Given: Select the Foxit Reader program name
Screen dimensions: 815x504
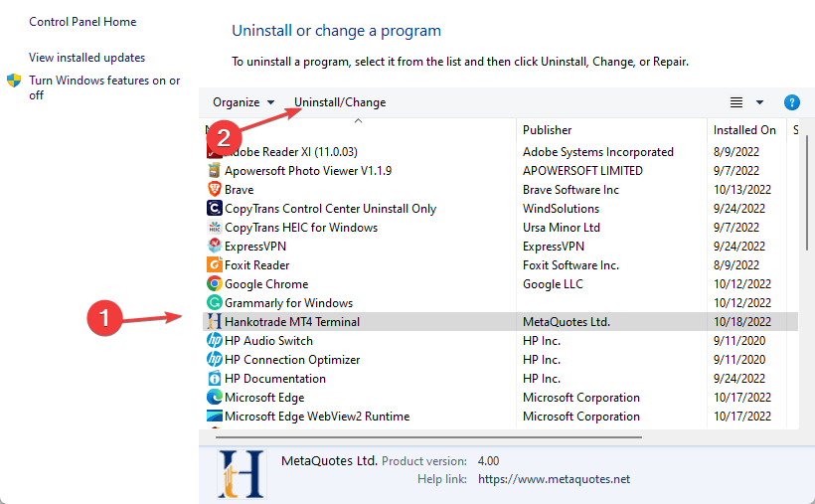Looking at the screenshot, I should tap(256, 264).
